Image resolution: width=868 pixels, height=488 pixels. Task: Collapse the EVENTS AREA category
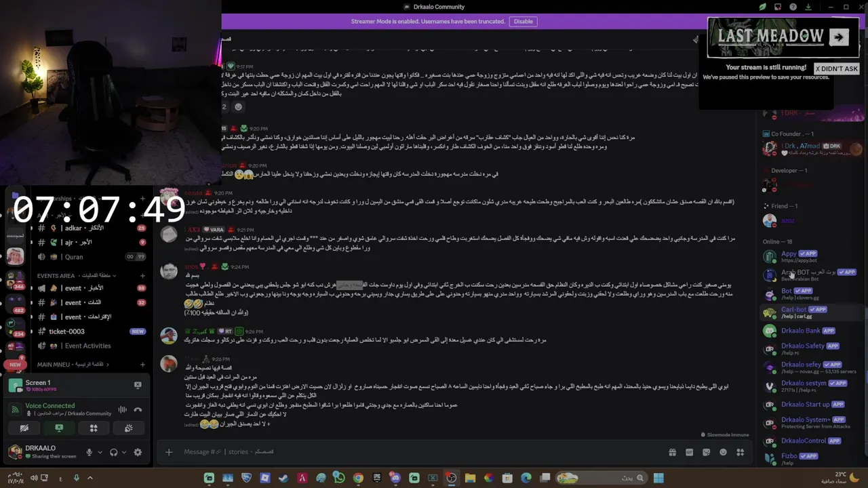pyautogui.click(x=76, y=276)
